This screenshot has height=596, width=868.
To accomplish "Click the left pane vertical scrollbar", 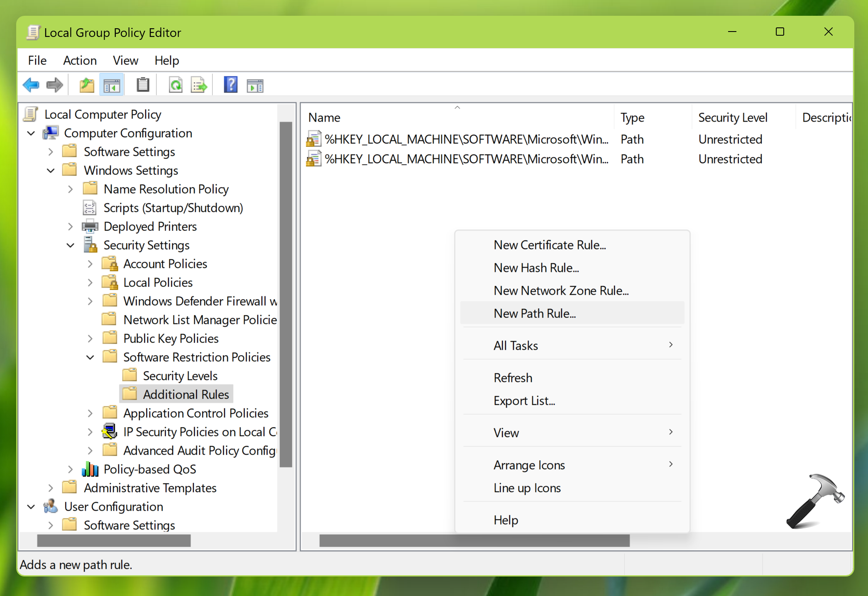I will (286, 291).
